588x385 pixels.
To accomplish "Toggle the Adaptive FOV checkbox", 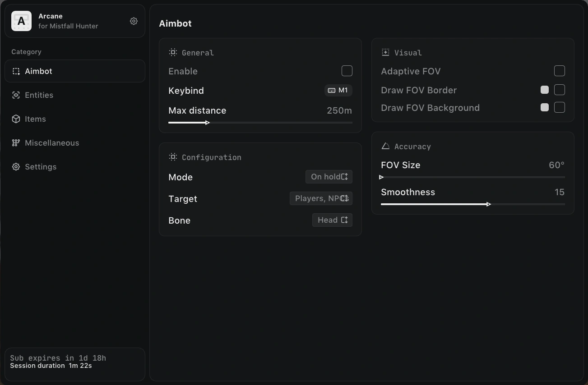I will pyautogui.click(x=560, y=71).
